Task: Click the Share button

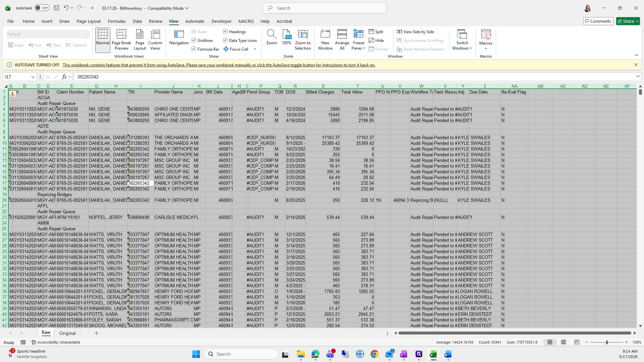Action: (628, 21)
